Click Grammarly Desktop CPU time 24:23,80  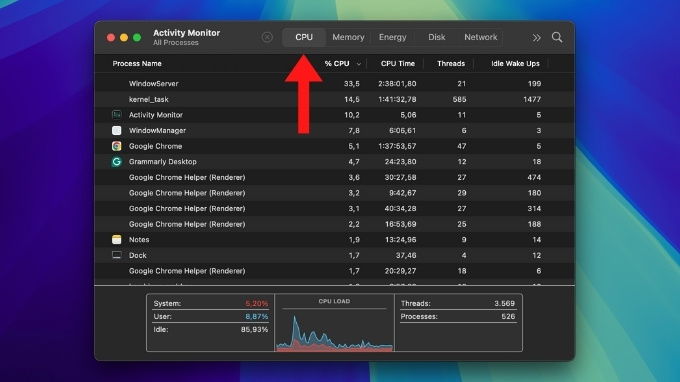coord(400,162)
